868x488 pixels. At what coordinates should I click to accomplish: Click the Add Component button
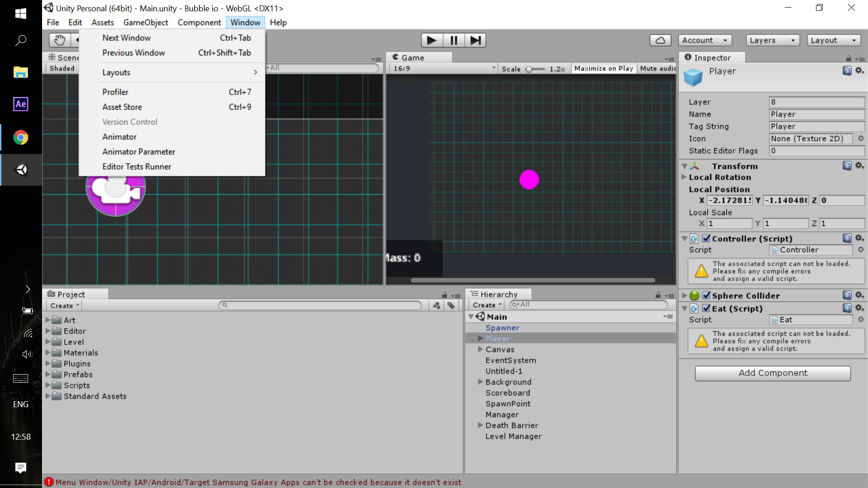coord(773,373)
